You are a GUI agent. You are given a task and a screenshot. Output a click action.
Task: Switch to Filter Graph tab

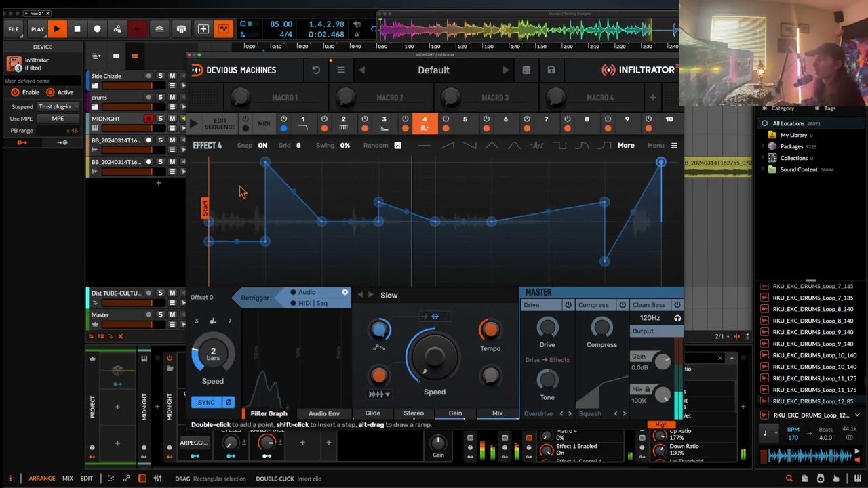pos(269,413)
